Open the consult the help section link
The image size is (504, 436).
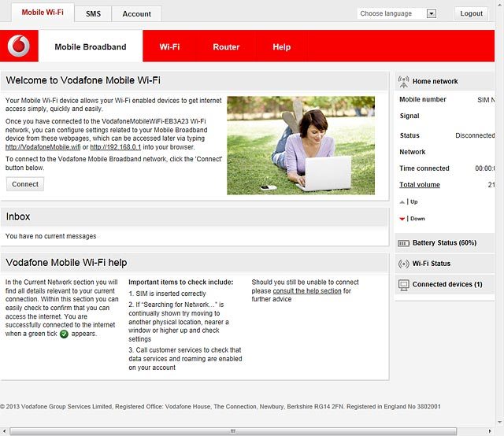[x=307, y=290]
